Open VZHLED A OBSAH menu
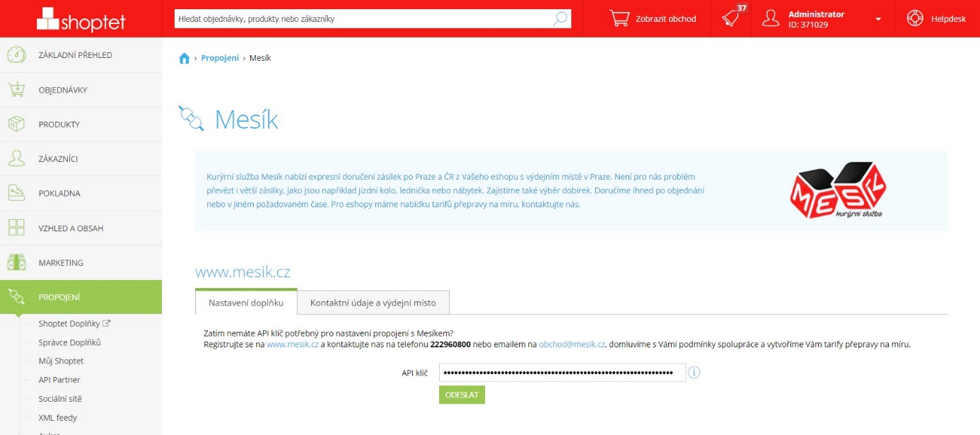The width and height of the screenshot is (980, 435). (81, 228)
